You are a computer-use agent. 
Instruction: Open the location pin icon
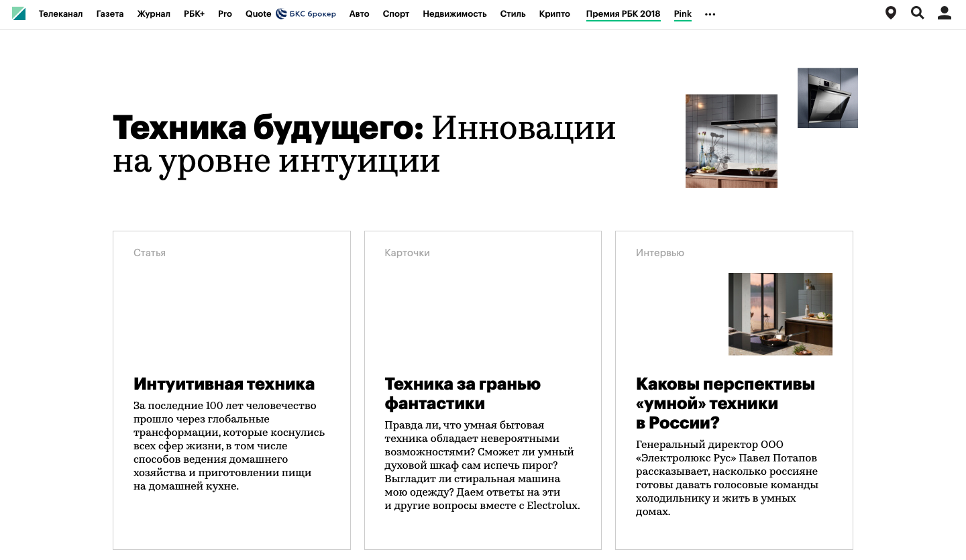pyautogui.click(x=891, y=13)
